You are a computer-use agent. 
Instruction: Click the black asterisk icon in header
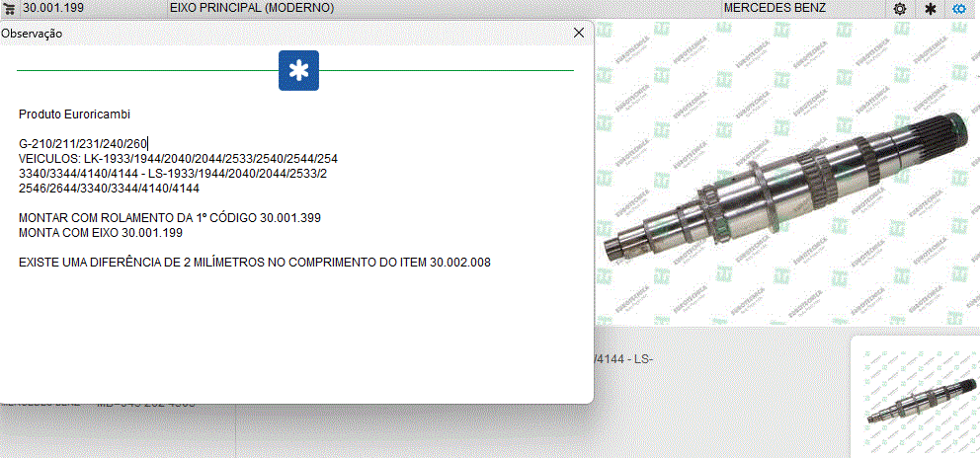point(930,8)
